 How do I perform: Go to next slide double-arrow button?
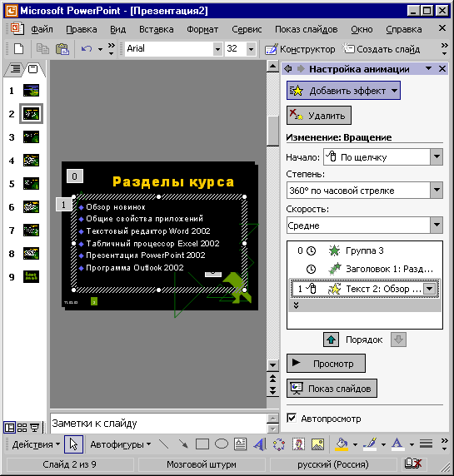[272, 390]
